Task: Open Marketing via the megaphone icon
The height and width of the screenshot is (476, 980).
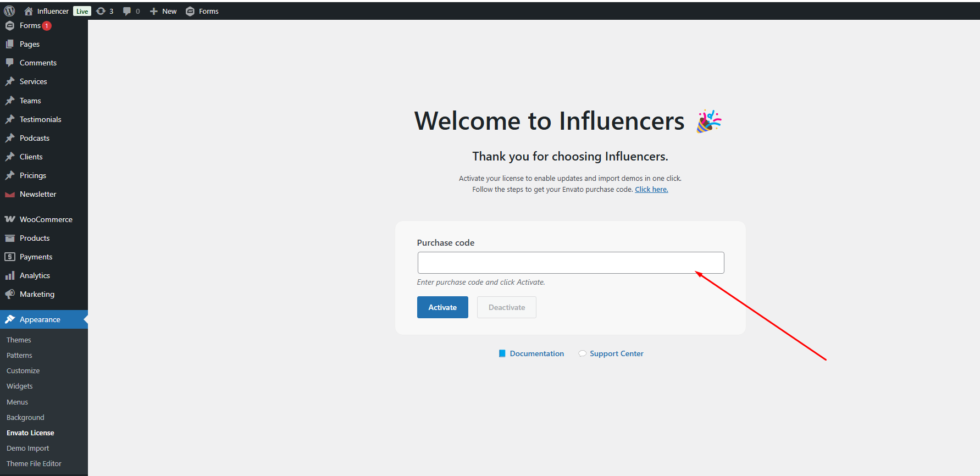Action: tap(10, 294)
